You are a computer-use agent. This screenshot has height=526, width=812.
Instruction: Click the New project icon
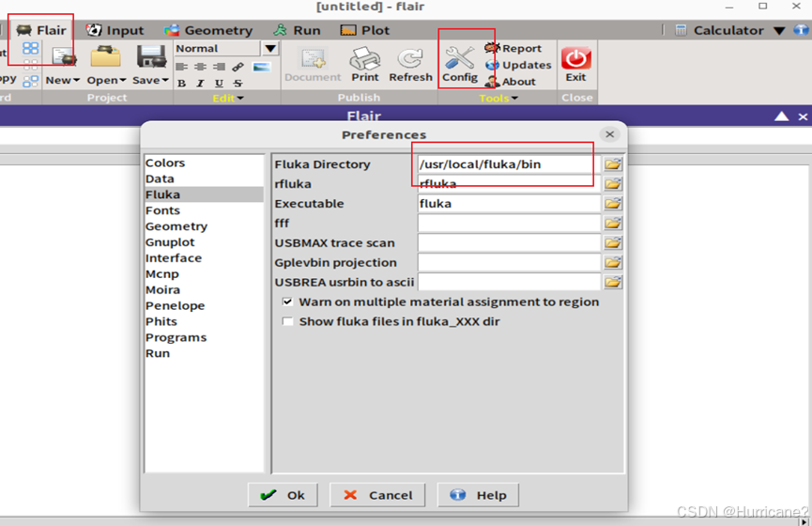coord(64,57)
